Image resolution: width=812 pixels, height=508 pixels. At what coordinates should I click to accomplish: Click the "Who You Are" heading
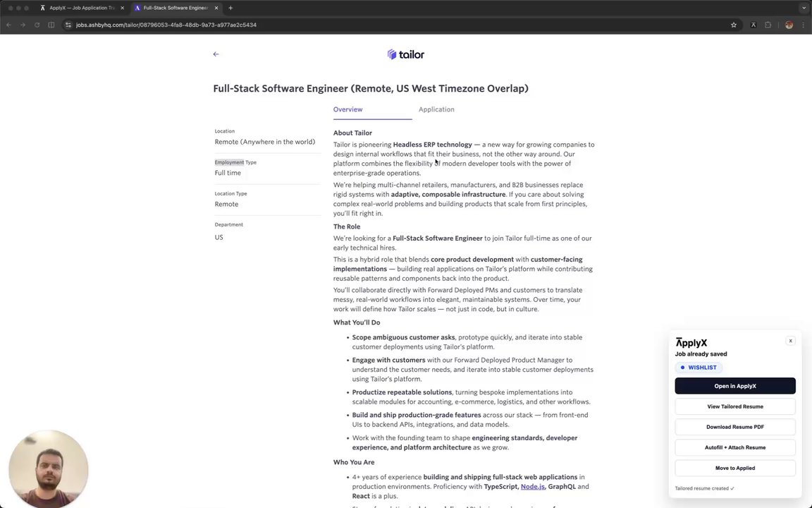coord(354,462)
